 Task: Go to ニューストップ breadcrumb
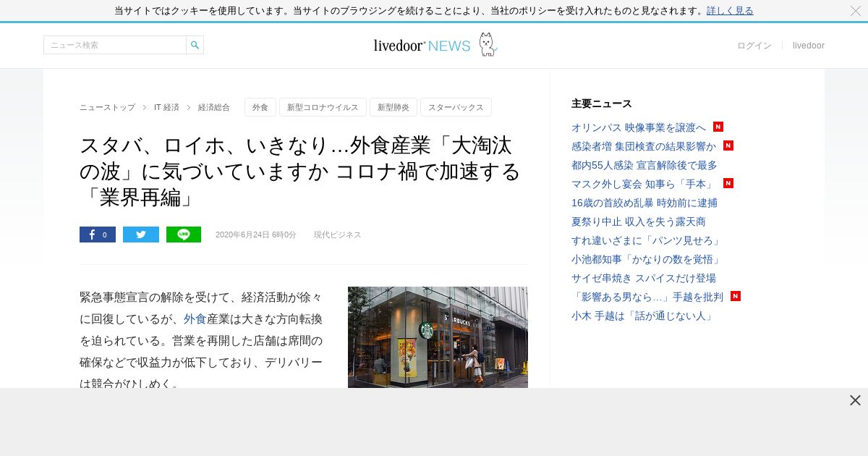pyautogui.click(x=107, y=107)
